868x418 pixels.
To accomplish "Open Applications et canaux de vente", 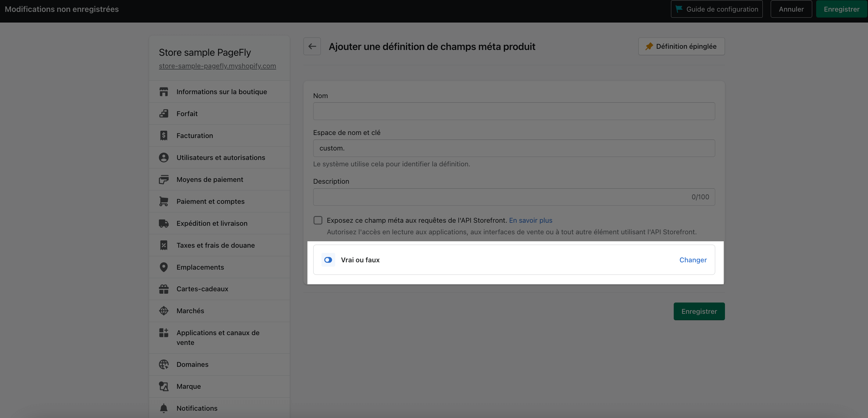I will 219,338.
